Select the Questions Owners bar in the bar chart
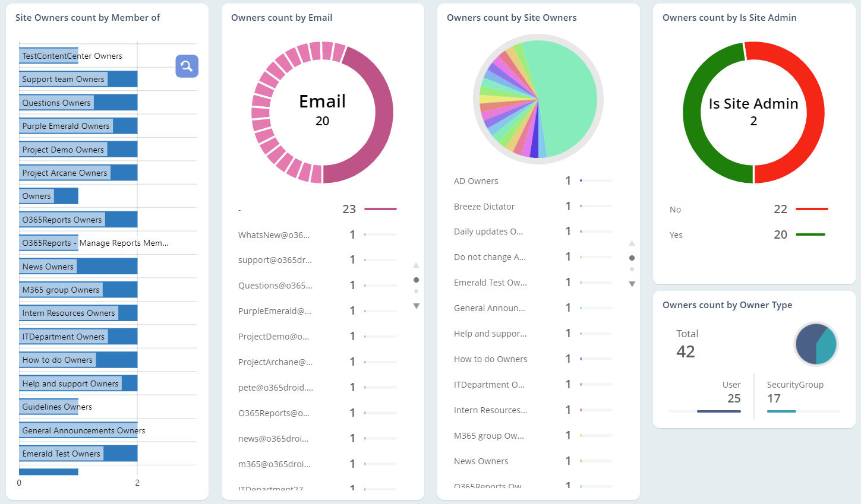This screenshot has width=861, height=504. click(77, 102)
